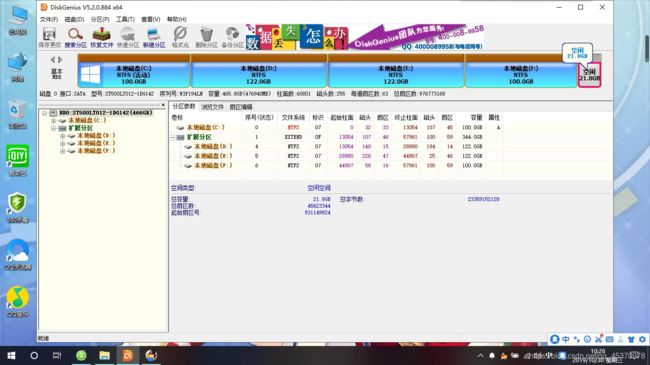Select 本地磁盘(E:) label in left tree
This screenshot has width=650, height=365.
click(96, 143)
